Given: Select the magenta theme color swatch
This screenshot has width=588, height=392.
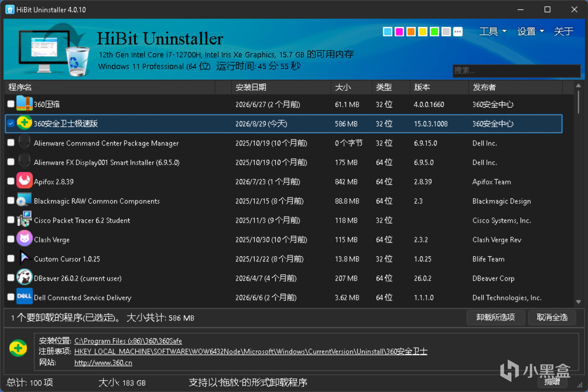Looking at the screenshot, I should (x=399, y=31).
